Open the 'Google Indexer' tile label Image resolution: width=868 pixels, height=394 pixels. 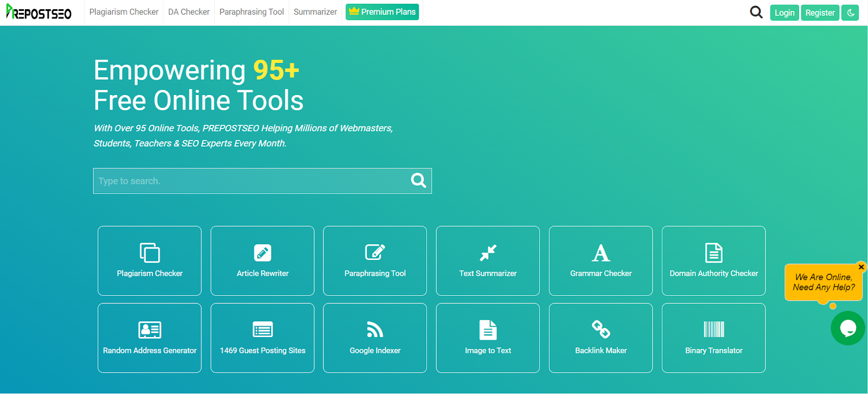coord(375,351)
